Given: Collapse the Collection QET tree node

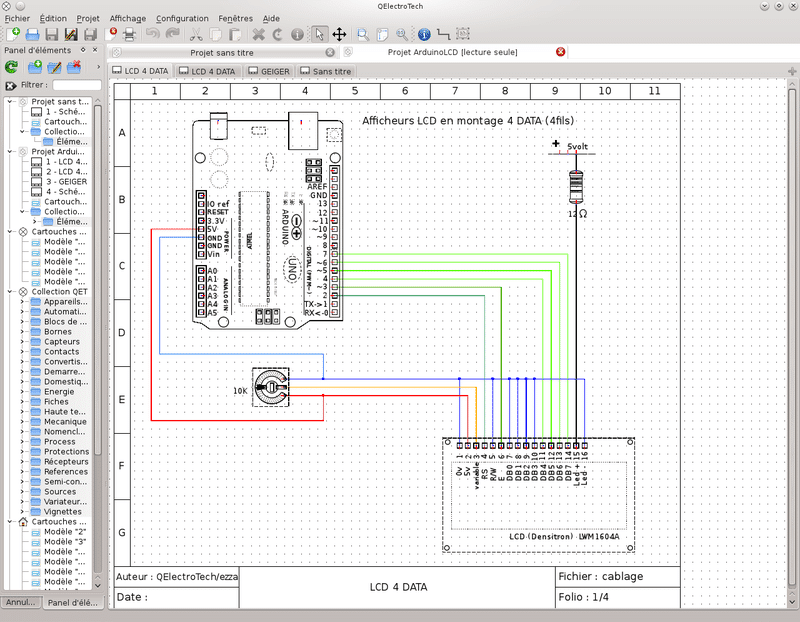Looking at the screenshot, I should pyautogui.click(x=11, y=291).
